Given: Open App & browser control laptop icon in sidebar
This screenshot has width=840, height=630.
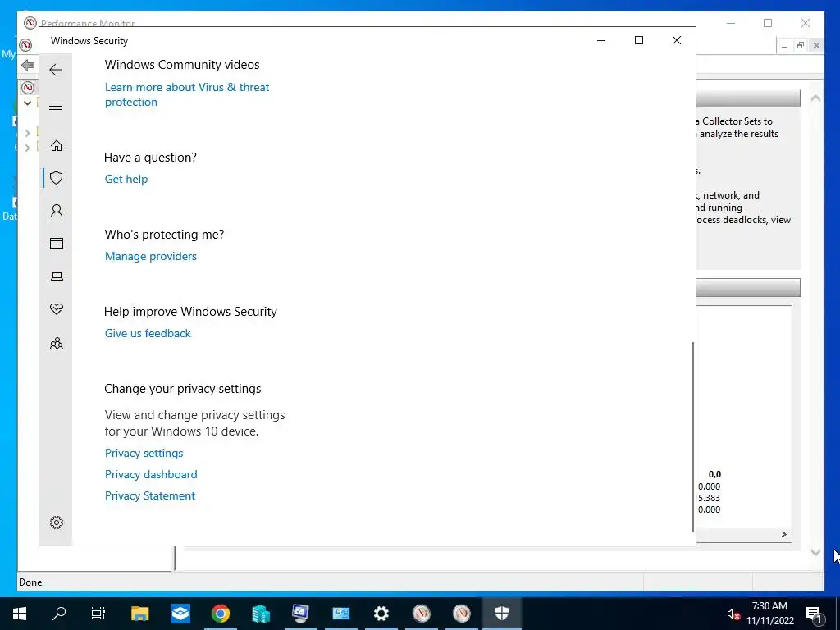Looking at the screenshot, I should tap(57, 276).
